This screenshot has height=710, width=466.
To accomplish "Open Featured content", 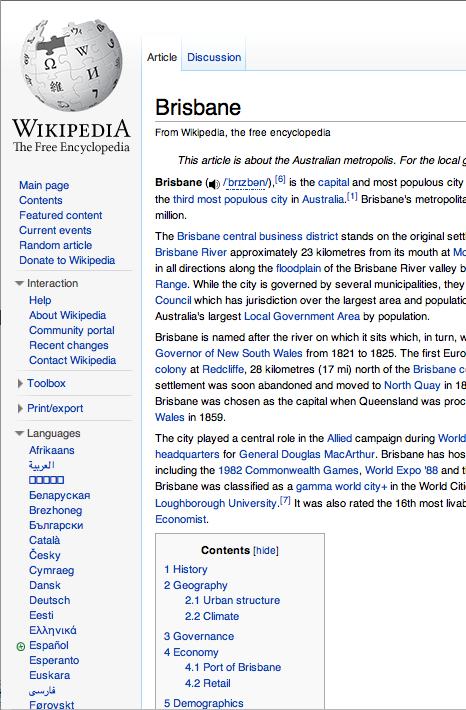I will click(61, 215).
